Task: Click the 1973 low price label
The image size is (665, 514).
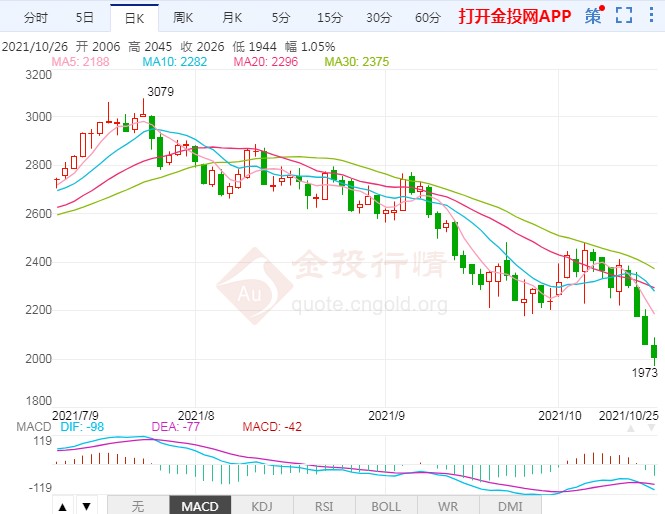Action: click(645, 373)
